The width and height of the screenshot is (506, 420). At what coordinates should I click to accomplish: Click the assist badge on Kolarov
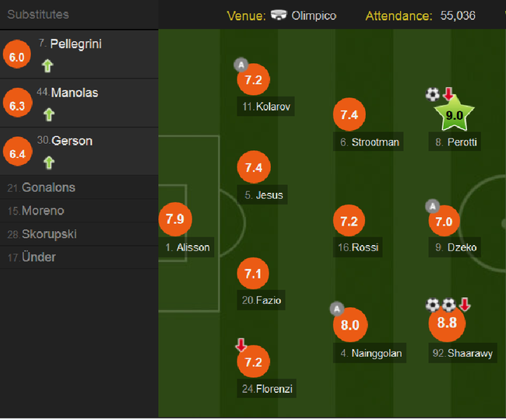coord(241,65)
